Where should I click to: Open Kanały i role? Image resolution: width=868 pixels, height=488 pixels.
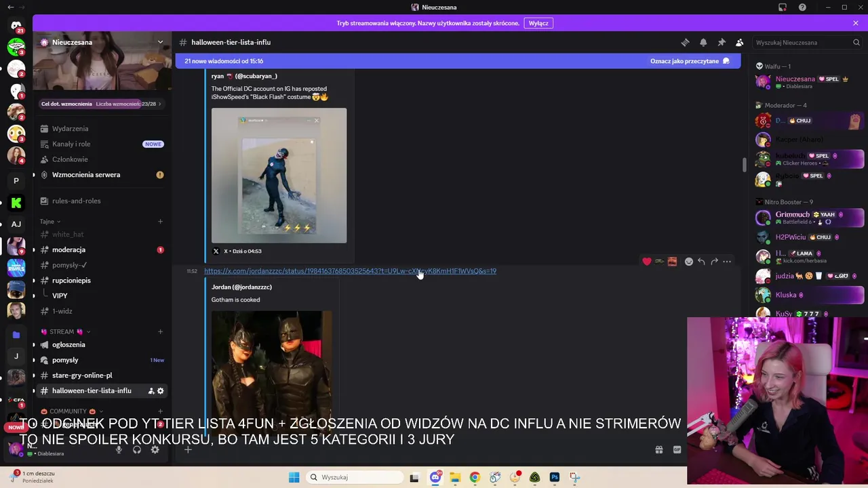tap(102, 144)
